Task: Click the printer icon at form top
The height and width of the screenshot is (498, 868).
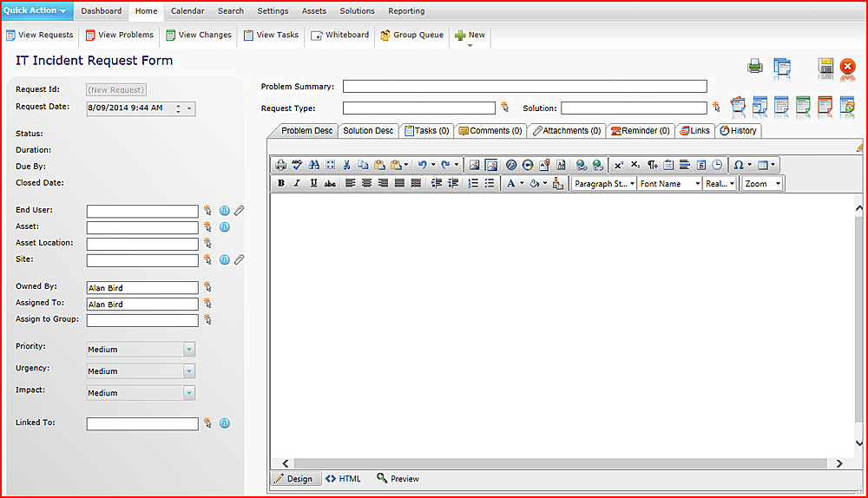Action: coord(754,67)
